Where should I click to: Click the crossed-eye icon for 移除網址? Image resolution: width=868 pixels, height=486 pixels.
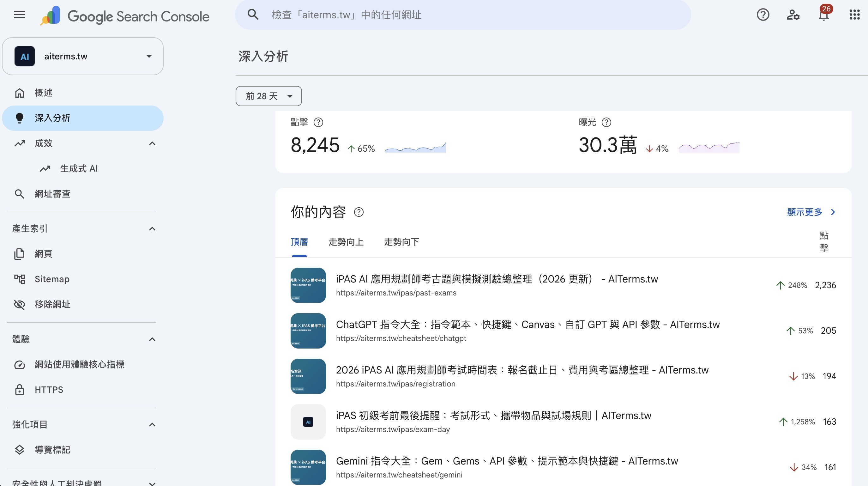click(x=20, y=304)
